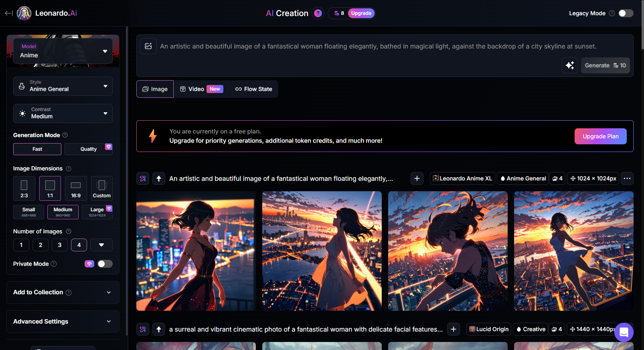This screenshot has width=644, height=350.
Task: Click the Generation Mode info icon
Action: point(65,135)
